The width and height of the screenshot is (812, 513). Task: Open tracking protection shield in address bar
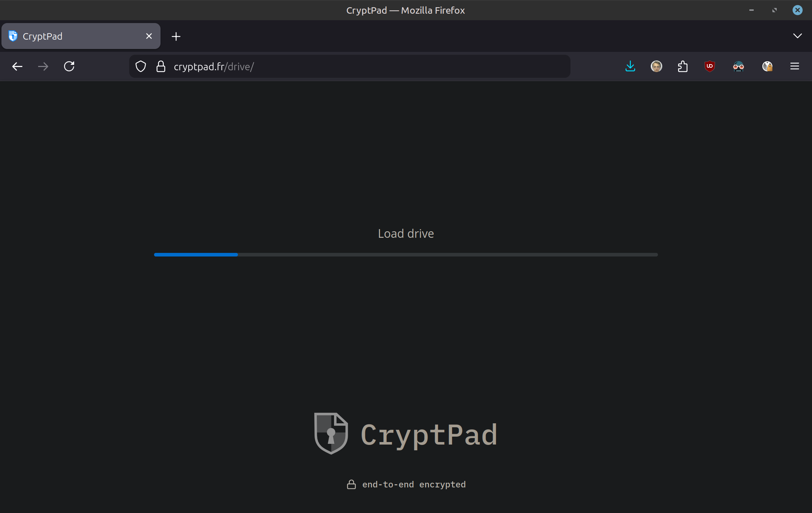pos(141,66)
